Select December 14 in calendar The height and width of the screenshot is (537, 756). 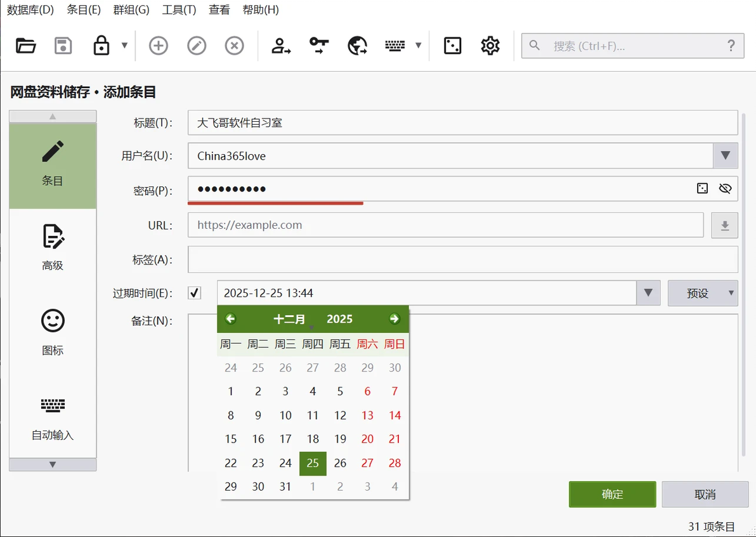pos(395,415)
